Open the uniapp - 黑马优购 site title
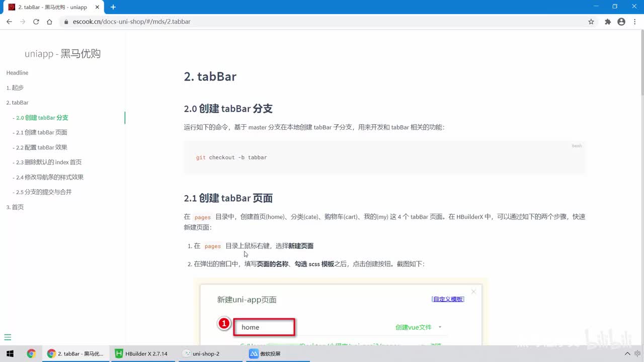 point(63,54)
